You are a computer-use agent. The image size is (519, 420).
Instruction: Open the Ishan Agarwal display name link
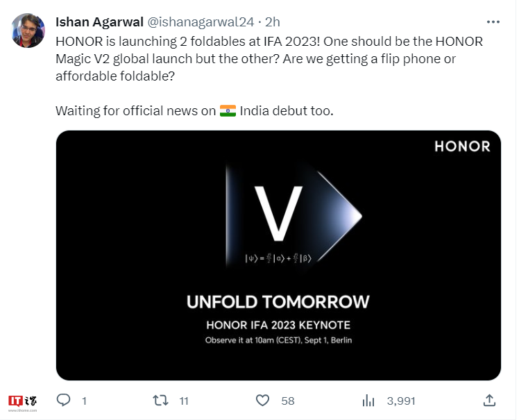point(99,22)
